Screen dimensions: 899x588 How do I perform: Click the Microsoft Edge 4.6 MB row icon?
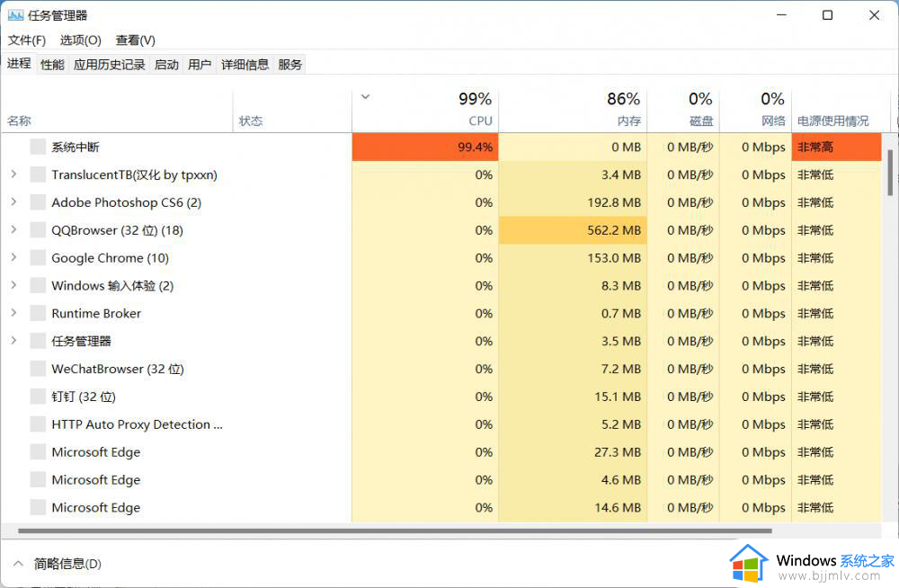(x=38, y=479)
